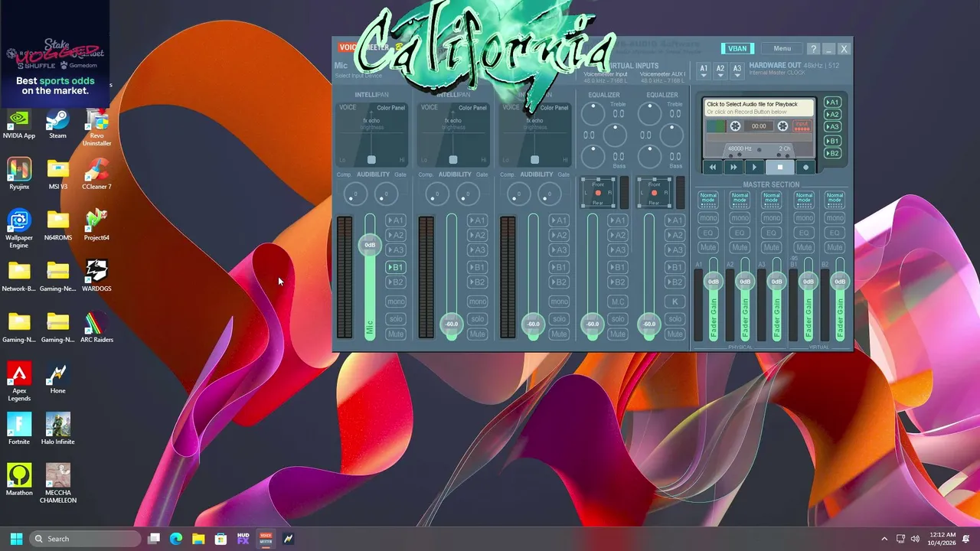Click the A1 master Fader Gain knob
The height and width of the screenshot is (551, 980).
coord(714,282)
